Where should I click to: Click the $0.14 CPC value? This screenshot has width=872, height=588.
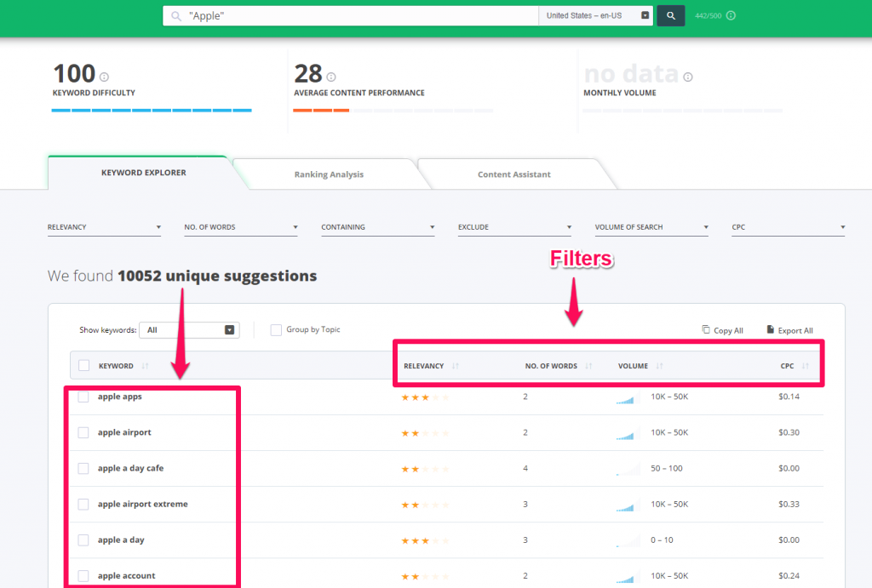point(789,397)
